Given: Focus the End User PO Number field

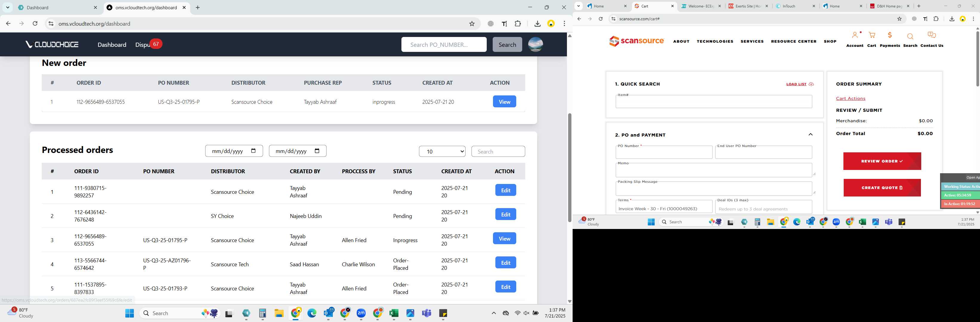Looking at the screenshot, I should pos(763,152).
